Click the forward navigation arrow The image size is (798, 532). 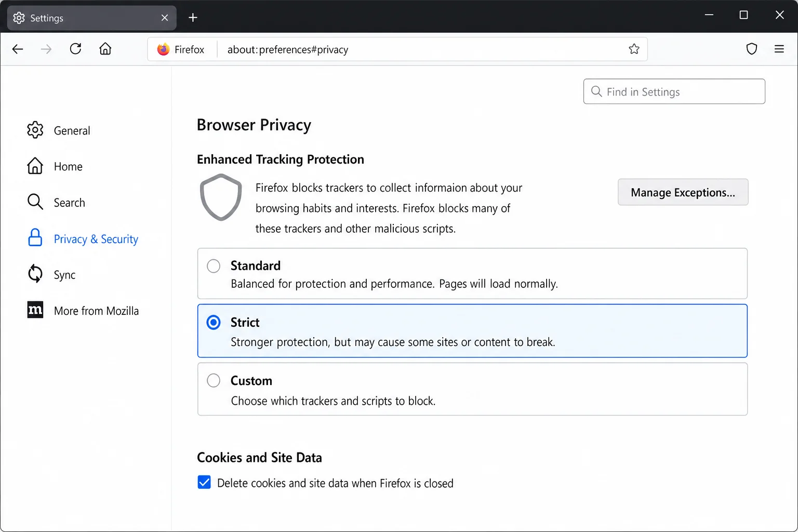point(46,49)
